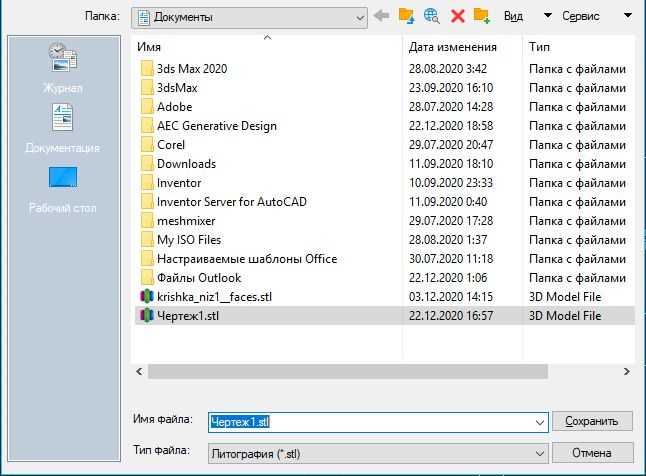646x476 pixels.
Task: Sort files by Дата изменения column
Action: pyautogui.click(x=452, y=47)
